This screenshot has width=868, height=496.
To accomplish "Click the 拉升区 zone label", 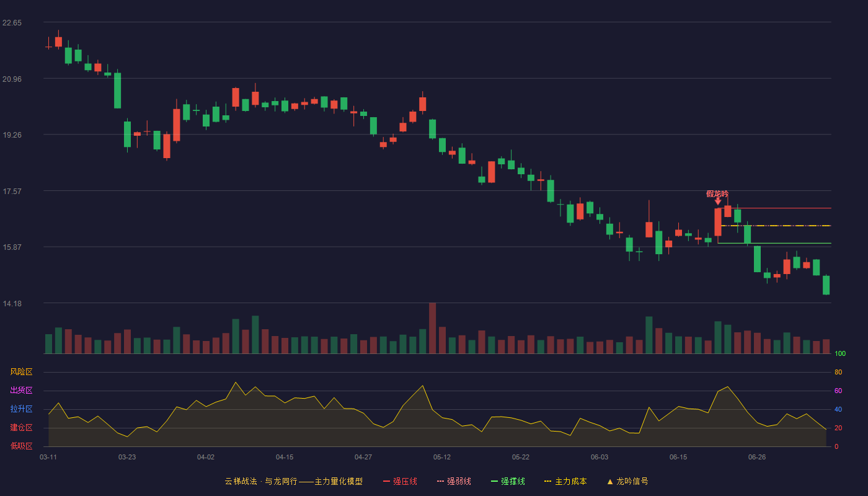I will click(21, 409).
